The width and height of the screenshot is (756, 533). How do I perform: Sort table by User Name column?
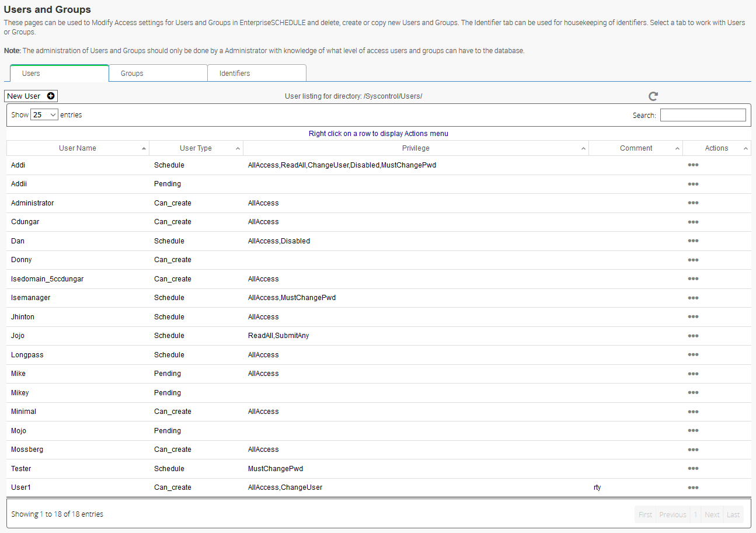click(x=78, y=148)
